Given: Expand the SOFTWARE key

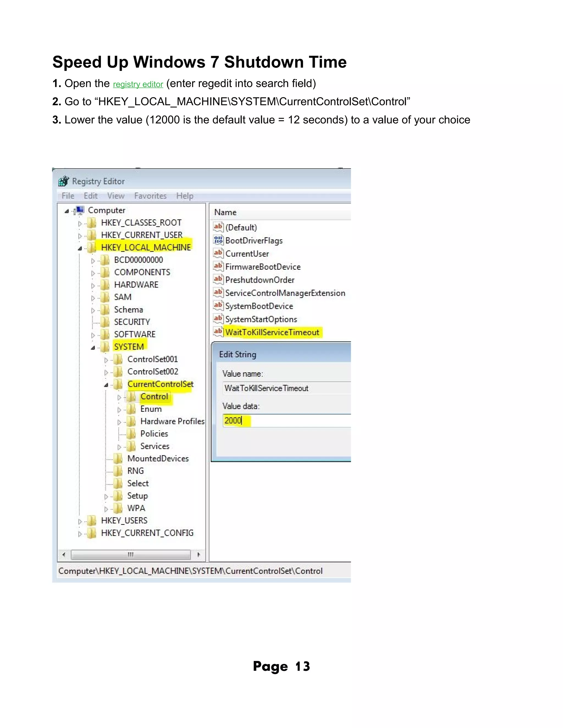Looking at the screenshot, I should pyautogui.click(x=93, y=335).
